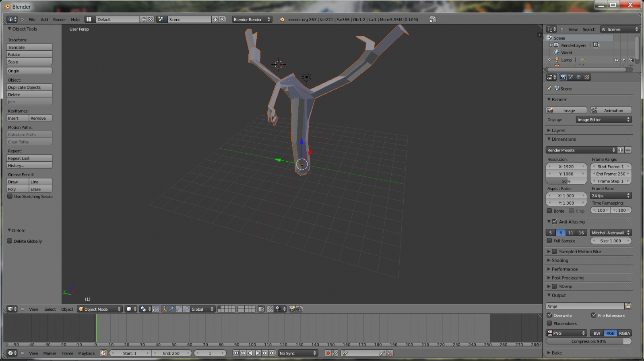This screenshot has width=644, height=361.
Task: Toggle Lamp visibility eye in outliner
Action: pyautogui.click(x=616, y=60)
